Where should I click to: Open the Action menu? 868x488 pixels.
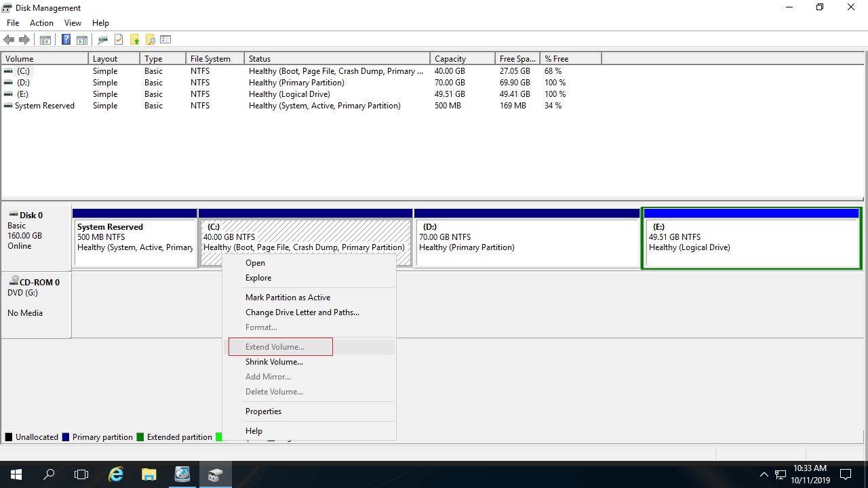41,23
